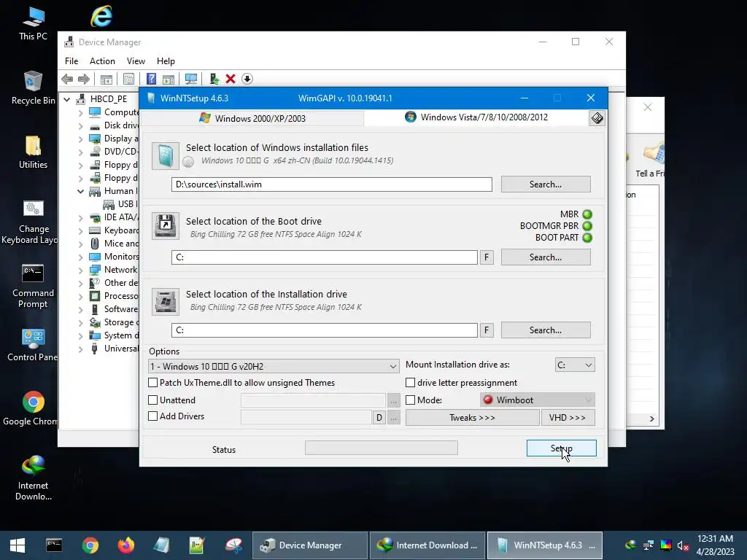Image resolution: width=747 pixels, height=560 pixels.
Task: Click the action pane toolbar icon beside Help
Action: coord(169,79)
